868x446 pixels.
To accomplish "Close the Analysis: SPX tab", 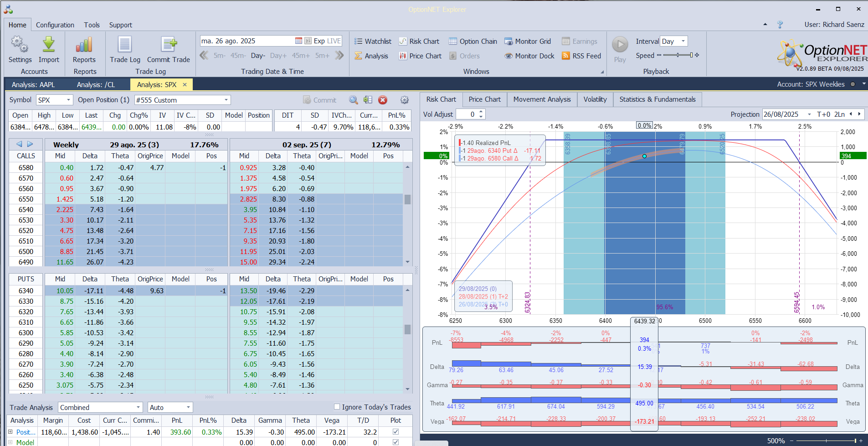I will 185,84.
